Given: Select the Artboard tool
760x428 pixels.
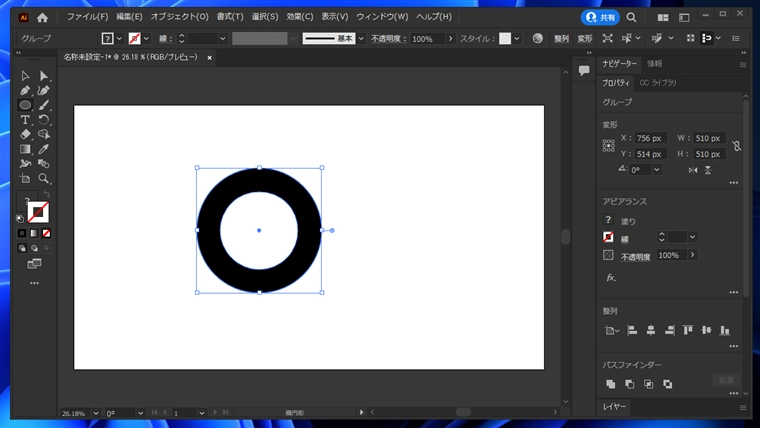Looking at the screenshot, I should 25,178.
